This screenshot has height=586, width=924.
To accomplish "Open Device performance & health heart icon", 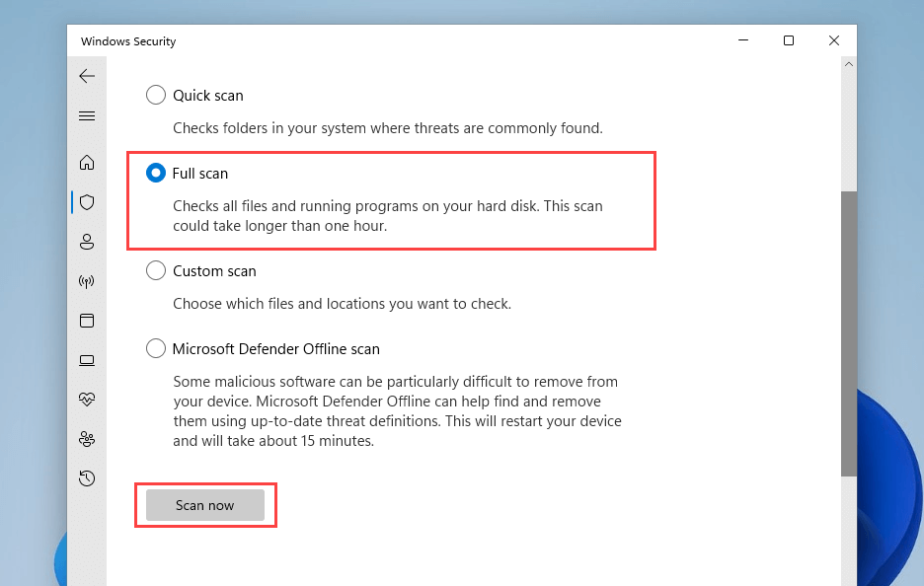I will [x=87, y=400].
